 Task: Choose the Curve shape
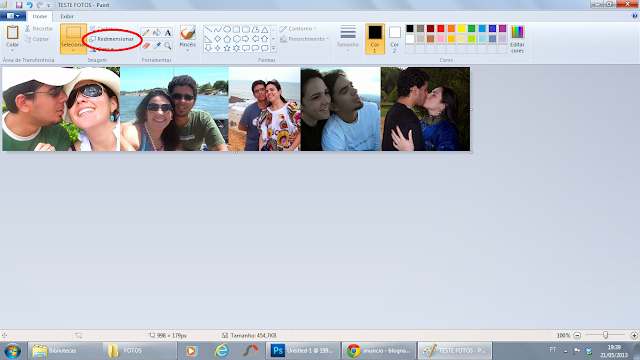coord(218,29)
